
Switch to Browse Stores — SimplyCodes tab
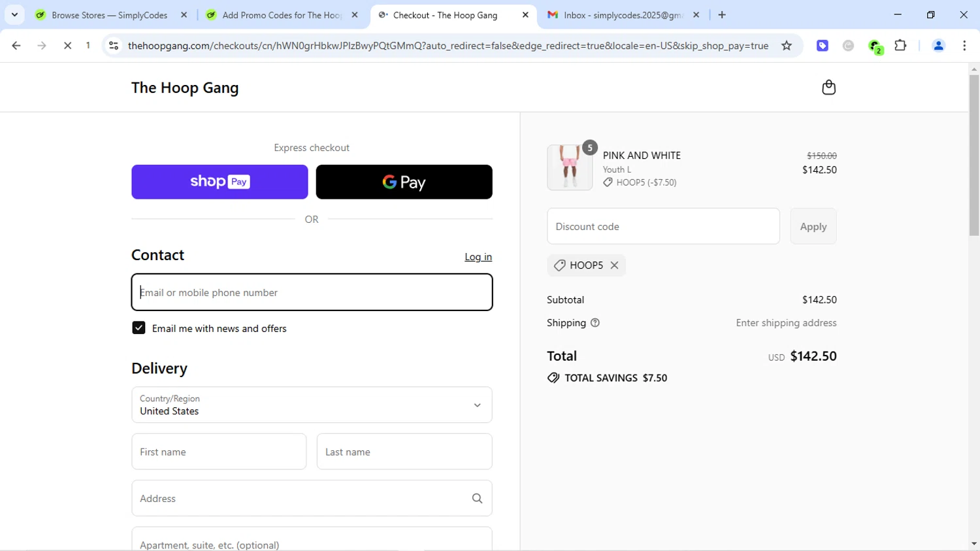(110, 15)
